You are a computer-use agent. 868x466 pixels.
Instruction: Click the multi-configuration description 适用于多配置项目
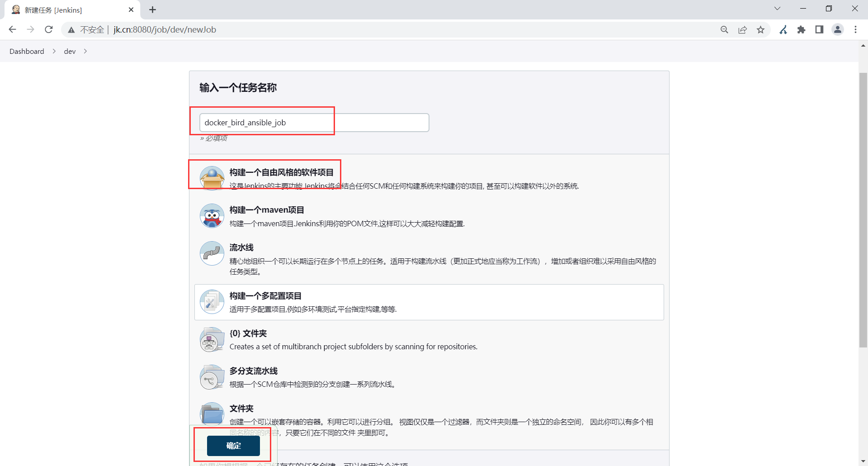pos(313,309)
